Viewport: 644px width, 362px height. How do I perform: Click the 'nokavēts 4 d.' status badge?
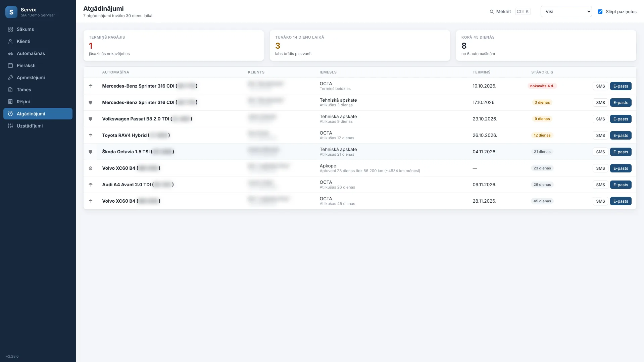pos(542,86)
